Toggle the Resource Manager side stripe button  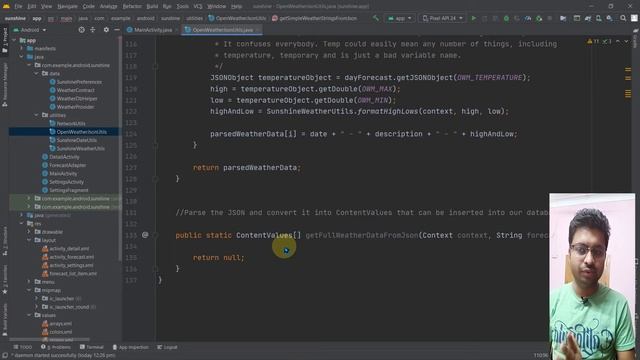click(x=5, y=85)
